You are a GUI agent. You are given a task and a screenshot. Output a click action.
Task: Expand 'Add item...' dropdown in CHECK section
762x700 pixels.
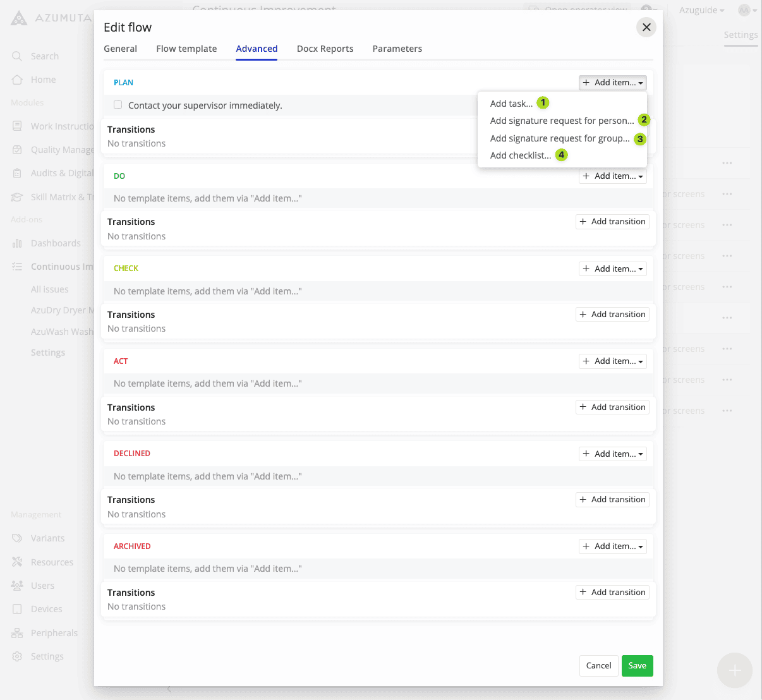612,269
